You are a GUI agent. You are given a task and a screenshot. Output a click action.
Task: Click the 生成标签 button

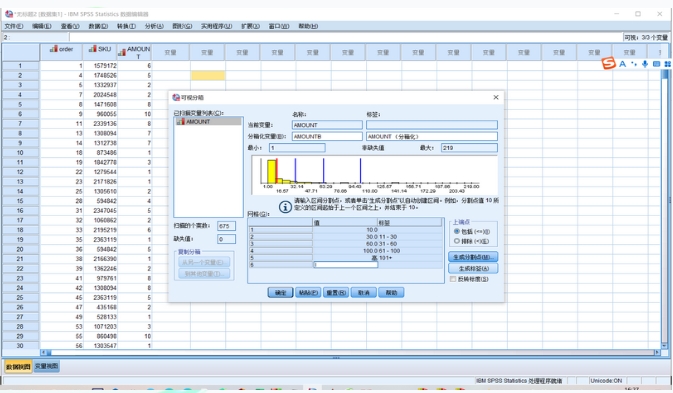[x=473, y=269]
